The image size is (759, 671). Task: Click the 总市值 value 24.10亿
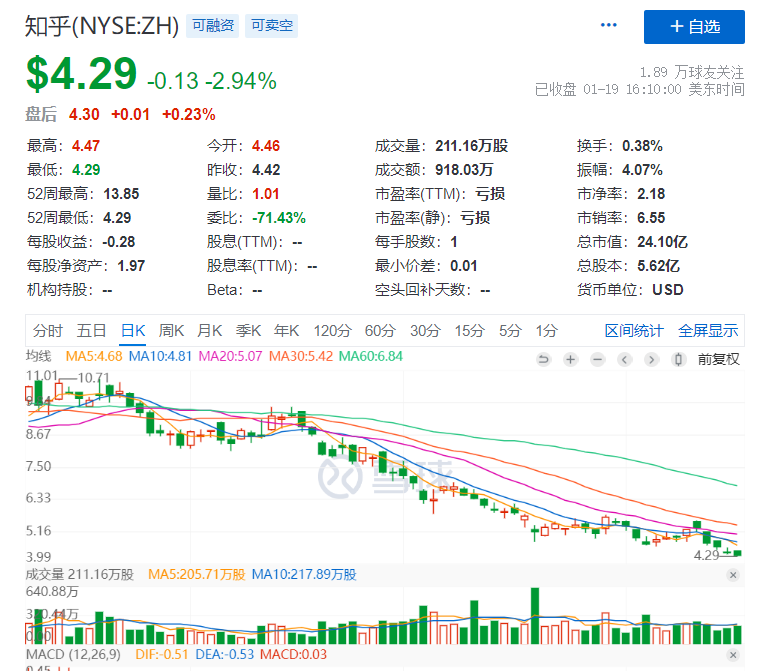point(662,242)
